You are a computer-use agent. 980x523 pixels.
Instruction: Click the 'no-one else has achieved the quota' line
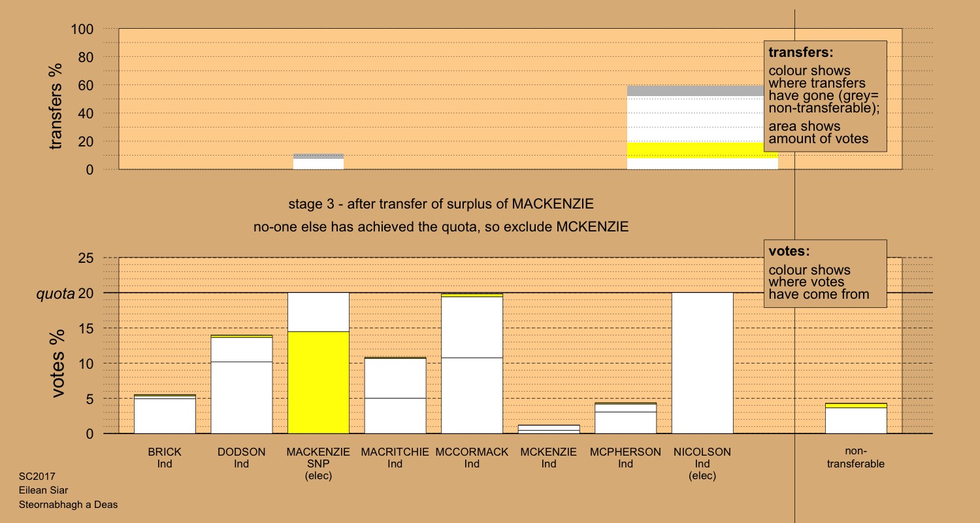[x=441, y=228]
